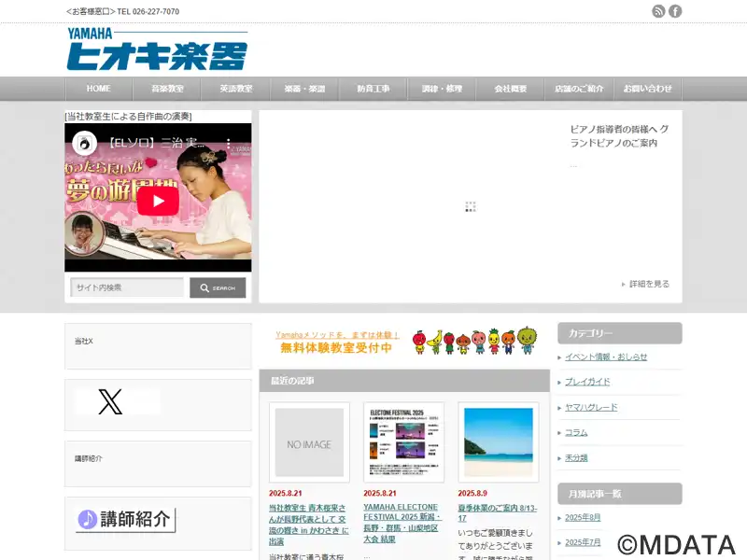Go to HOME in the navigation

click(x=99, y=89)
